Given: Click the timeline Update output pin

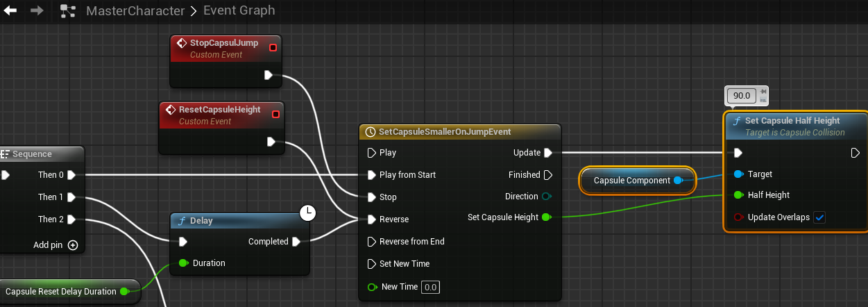Looking at the screenshot, I should [x=548, y=153].
